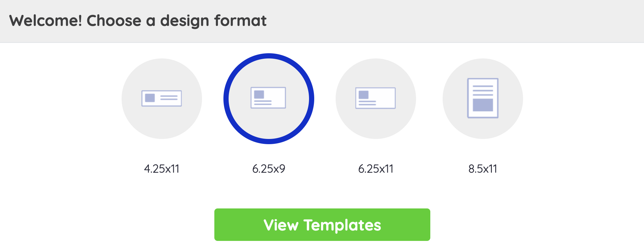Click the 4.25x11 size label
644x250 pixels.
click(161, 169)
